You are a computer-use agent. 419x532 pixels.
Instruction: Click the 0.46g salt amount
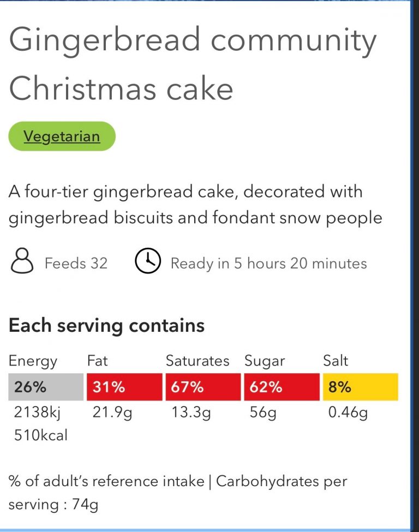[348, 413]
